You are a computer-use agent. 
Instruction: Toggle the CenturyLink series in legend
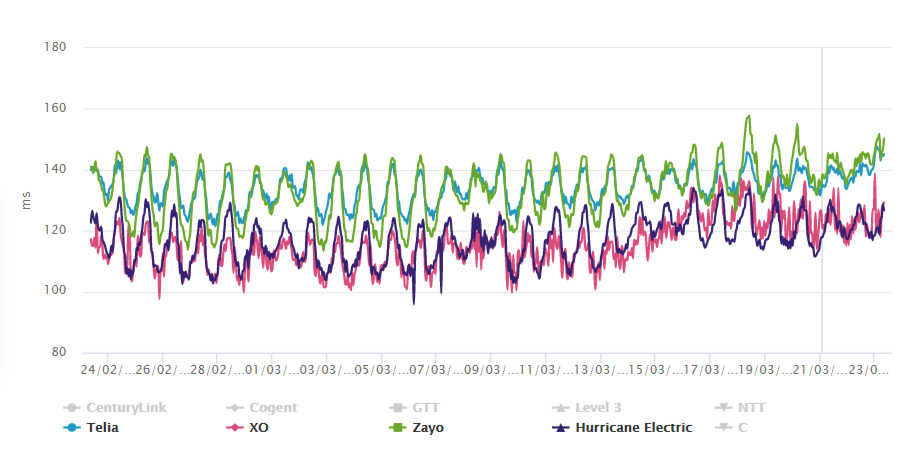115,408
